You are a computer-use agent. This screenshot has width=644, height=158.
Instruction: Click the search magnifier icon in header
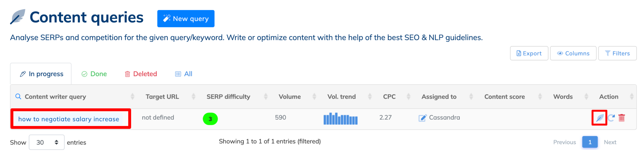click(18, 96)
